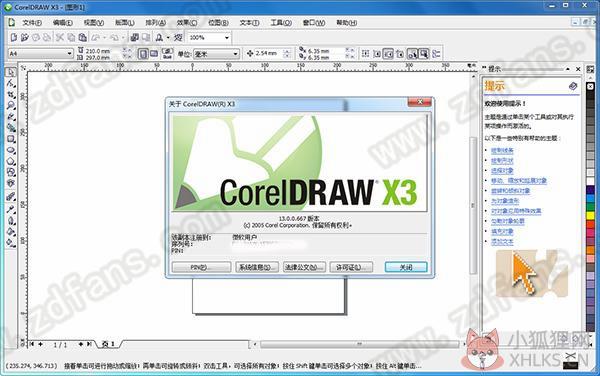
Task: Select the Interactive Fill tool
Action: pos(11,243)
